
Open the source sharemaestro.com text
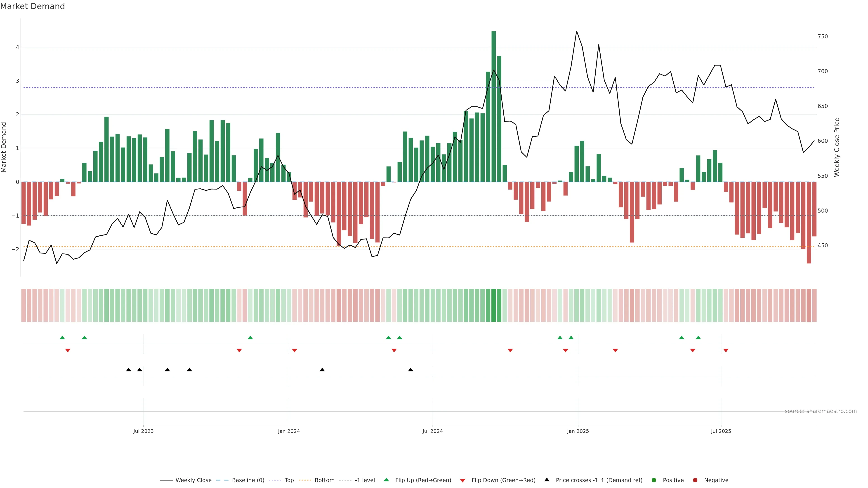point(821,411)
